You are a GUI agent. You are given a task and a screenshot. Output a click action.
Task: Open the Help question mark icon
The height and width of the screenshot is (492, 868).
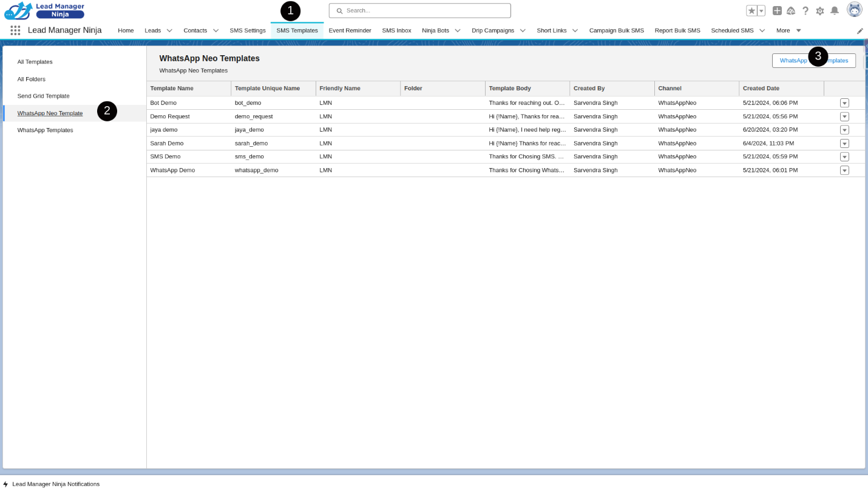(x=805, y=10)
